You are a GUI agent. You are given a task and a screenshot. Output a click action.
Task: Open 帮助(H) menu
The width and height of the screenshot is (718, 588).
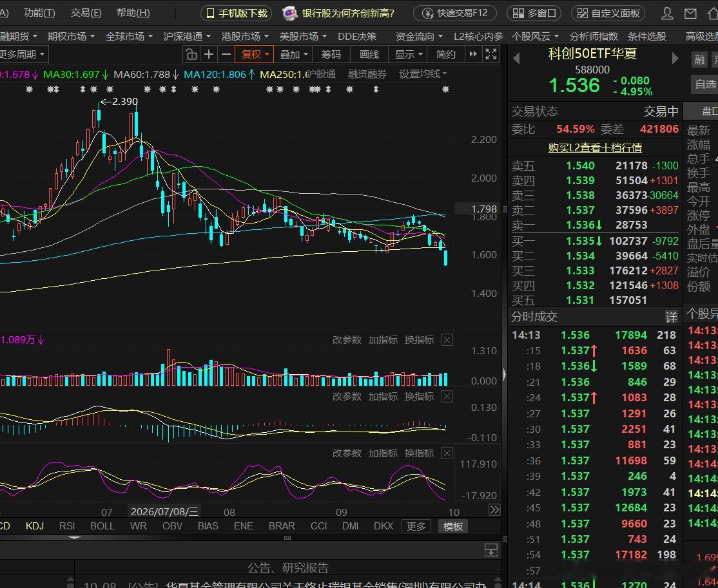coord(133,13)
